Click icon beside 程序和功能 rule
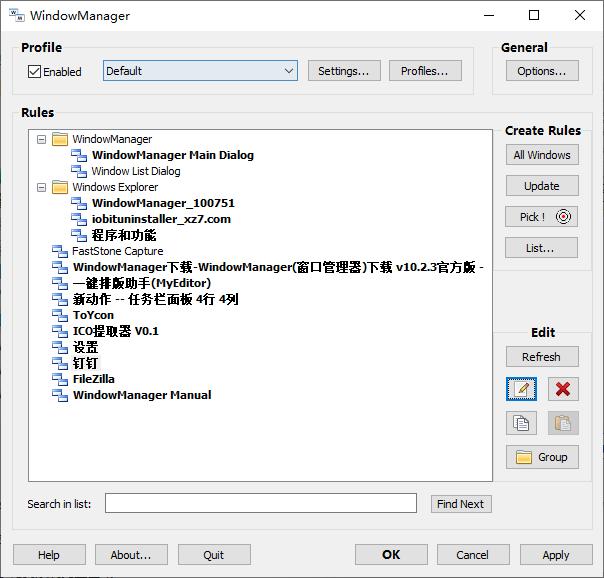The image size is (604, 578). pos(79,235)
